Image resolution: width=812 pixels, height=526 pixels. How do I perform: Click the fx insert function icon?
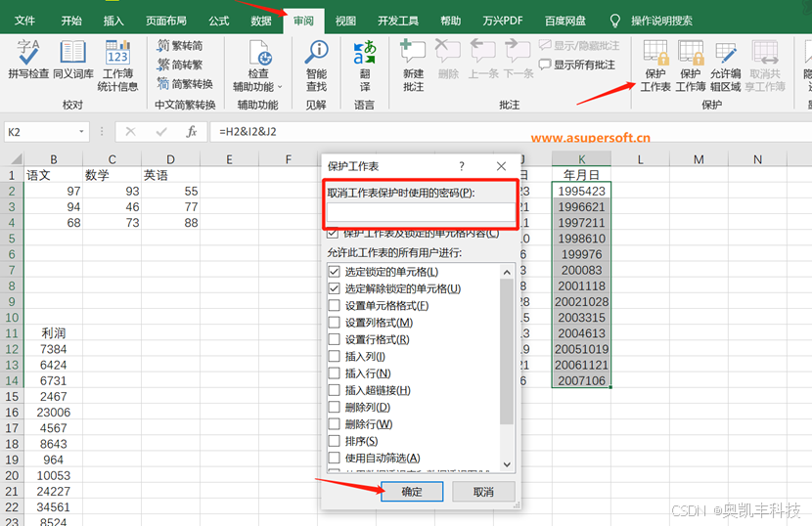[192, 131]
